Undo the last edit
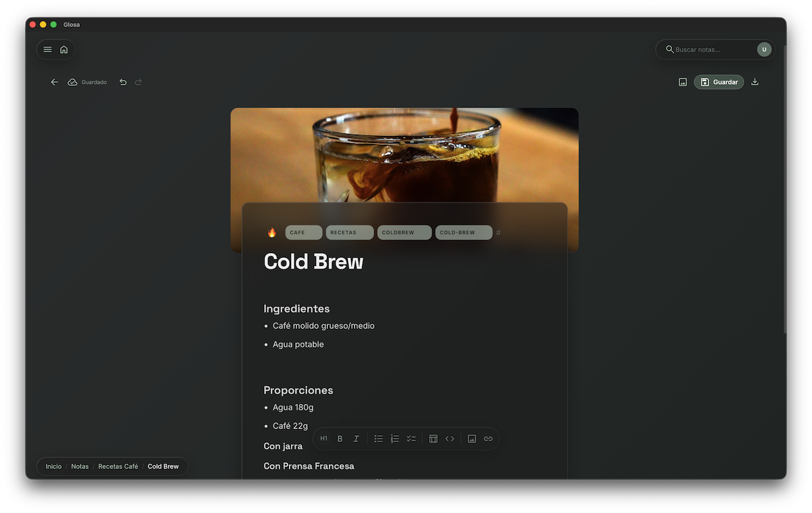 (x=123, y=82)
